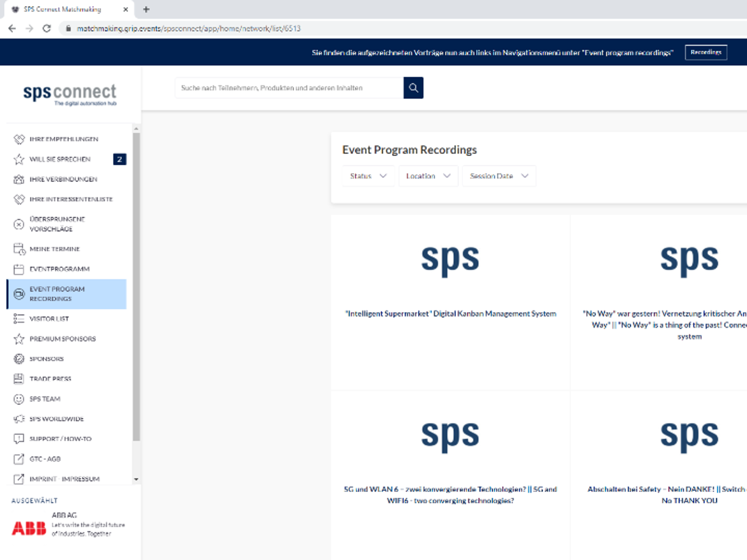Open the 'No Way' war gestern session link
Viewport: 747px width, 560px height.
665,325
